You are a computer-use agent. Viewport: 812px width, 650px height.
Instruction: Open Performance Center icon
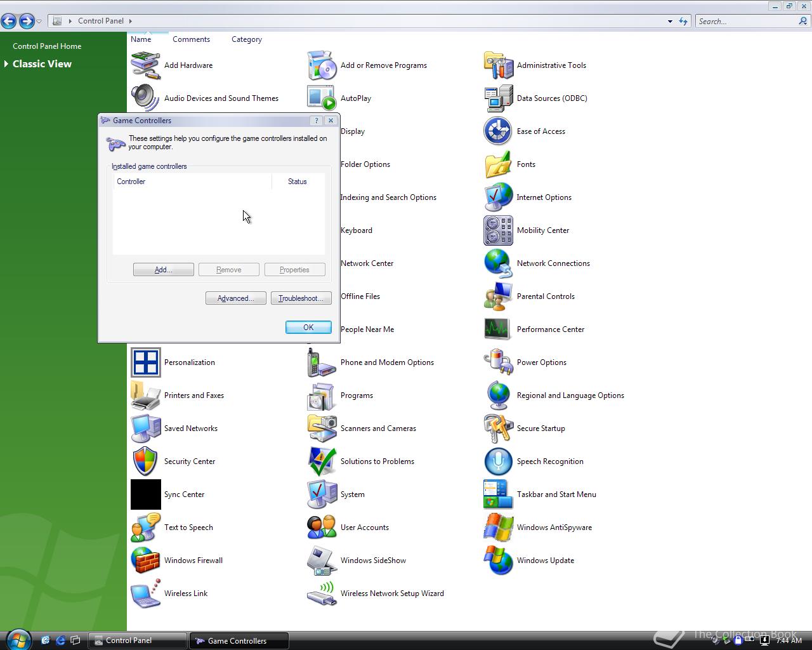point(498,329)
